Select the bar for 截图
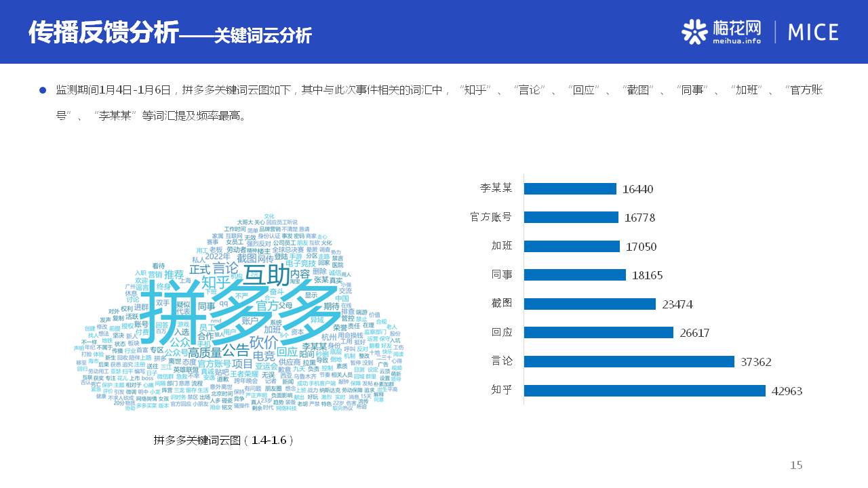The height and width of the screenshot is (488, 868). pyautogui.click(x=589, y=304)
